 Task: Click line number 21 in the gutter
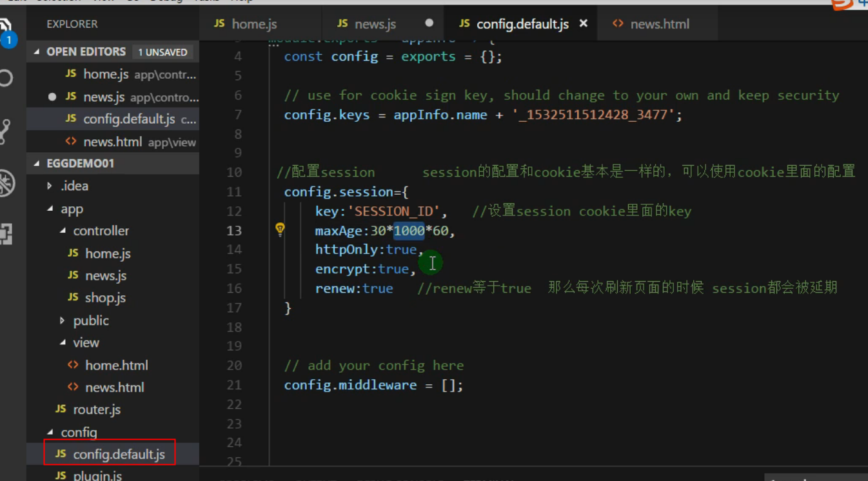tap(234, 385)
